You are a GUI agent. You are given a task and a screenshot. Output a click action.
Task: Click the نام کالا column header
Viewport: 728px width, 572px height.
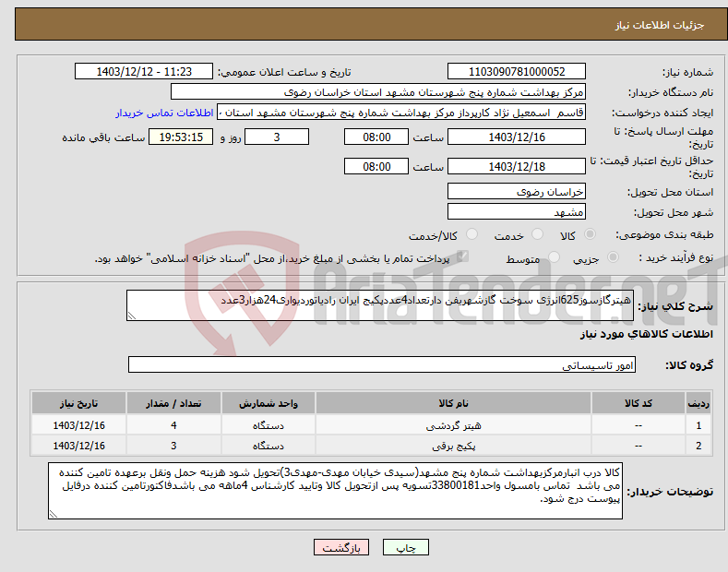tap(453, 403)
